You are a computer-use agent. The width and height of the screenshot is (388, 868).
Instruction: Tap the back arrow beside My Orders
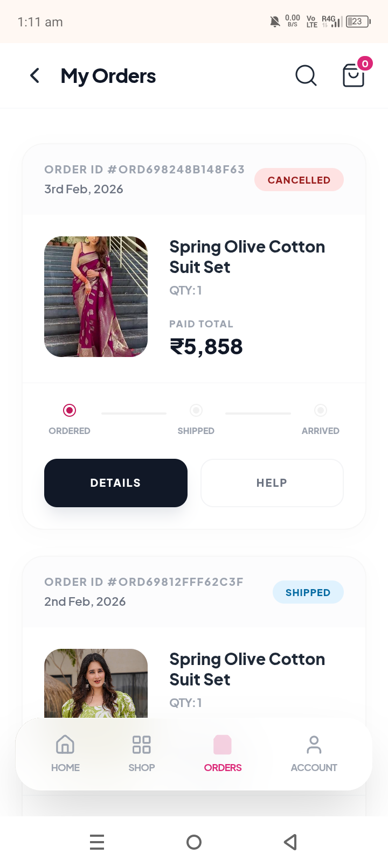click(x=35, y=76)
